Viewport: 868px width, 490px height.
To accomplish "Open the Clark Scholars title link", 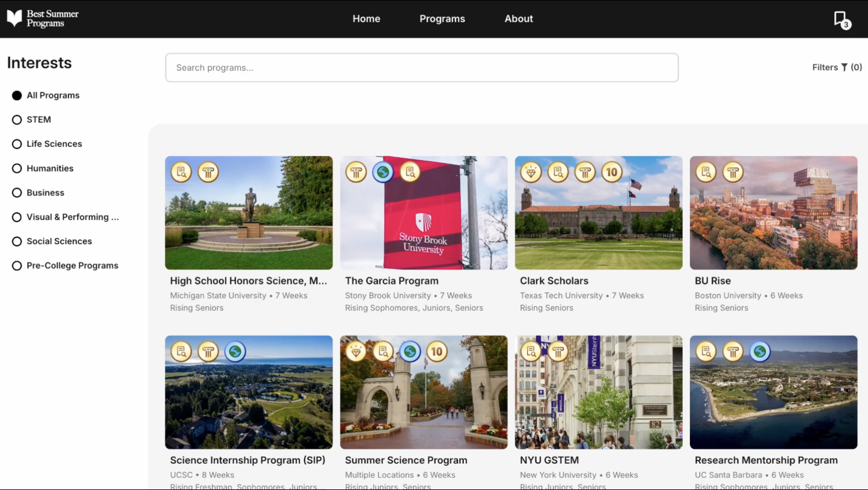I will (x=554, y=280).
